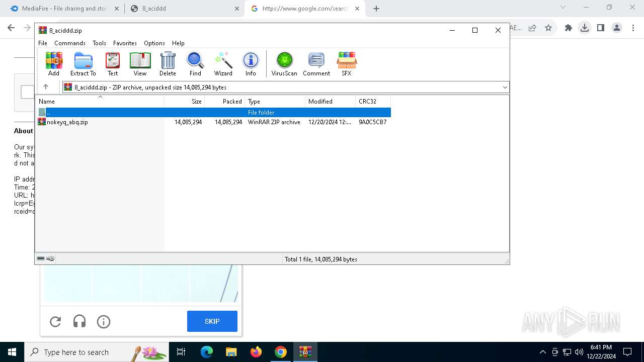Open the Find magnifier tool
Screen dimensions: 644x362
pos(195,64)
